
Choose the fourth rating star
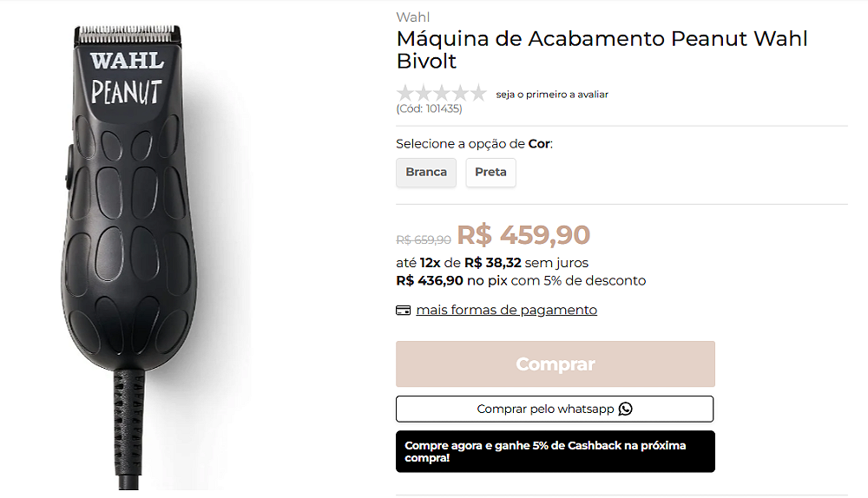point(460,93)
